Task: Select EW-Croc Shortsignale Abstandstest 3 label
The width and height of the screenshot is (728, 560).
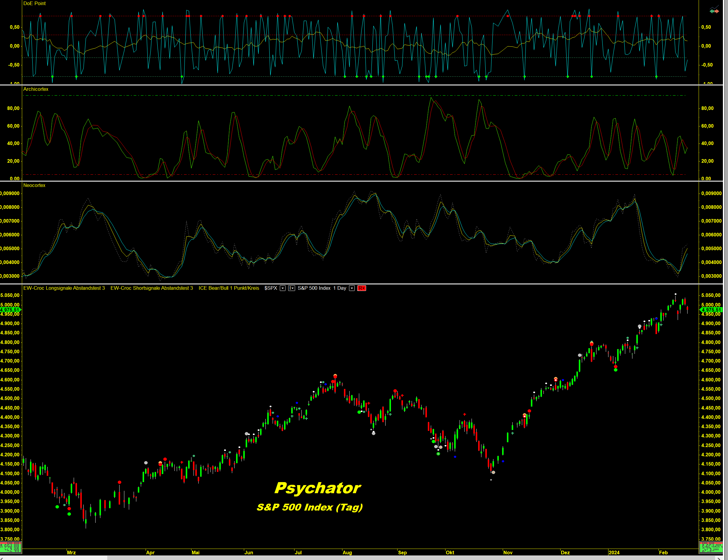Action: coord(152,288)
